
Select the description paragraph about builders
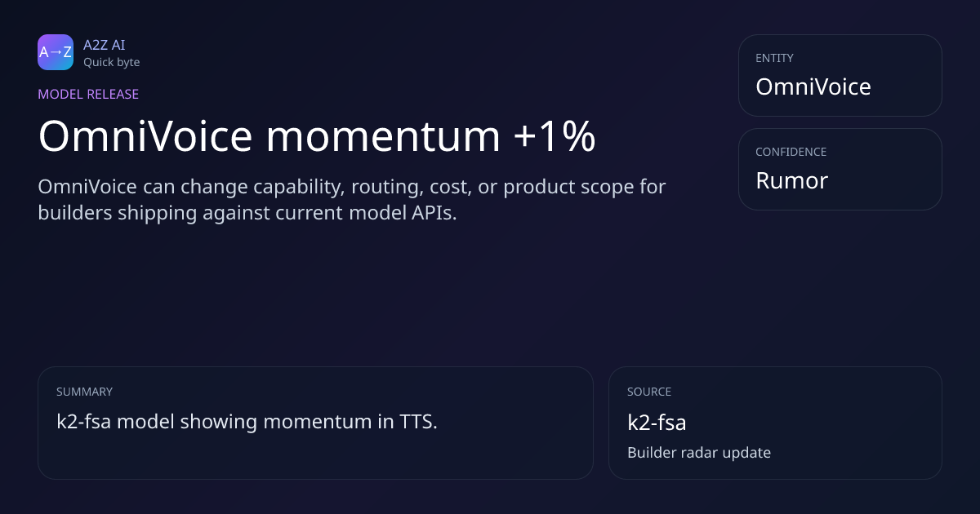point(351,200)
